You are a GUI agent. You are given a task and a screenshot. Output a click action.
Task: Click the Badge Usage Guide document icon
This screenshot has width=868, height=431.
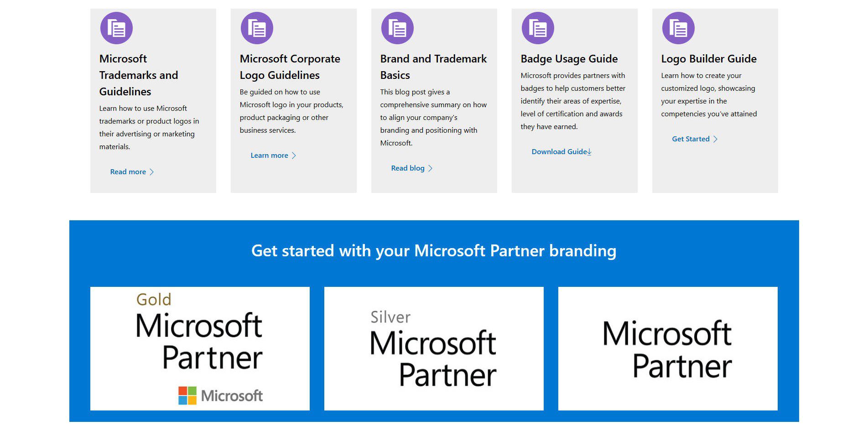pos(538,28)
